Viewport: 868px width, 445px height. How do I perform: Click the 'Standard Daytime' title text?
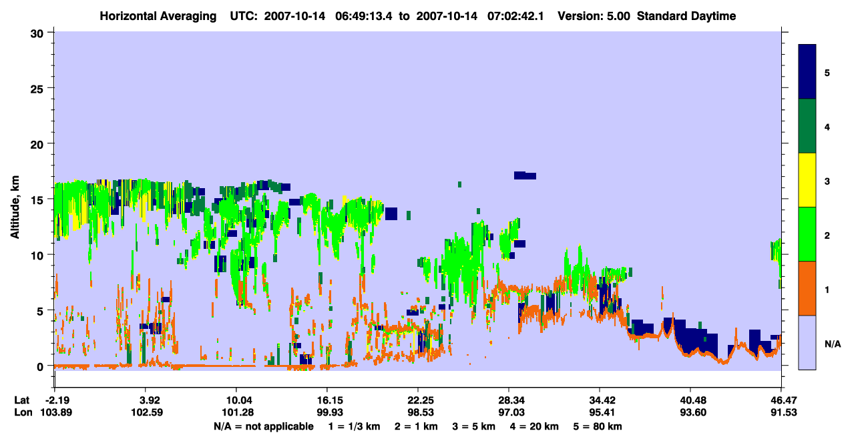point(686,16)
